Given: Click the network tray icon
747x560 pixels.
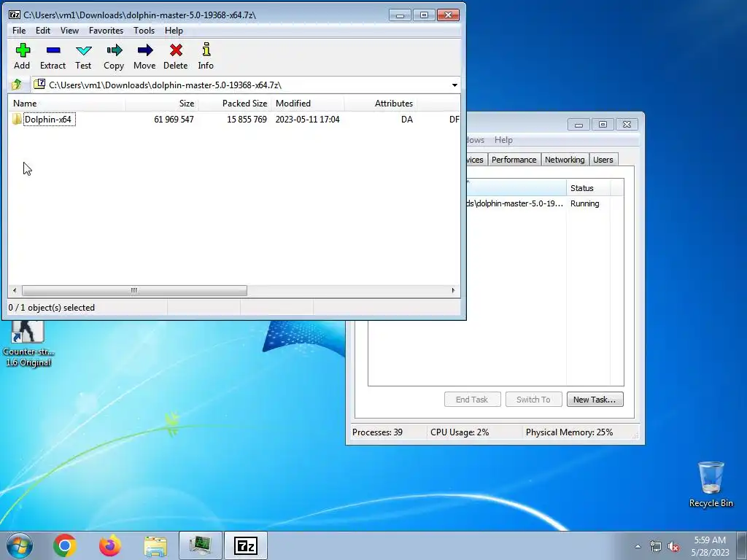Looking at the screenshot, I should click(656, 546).
